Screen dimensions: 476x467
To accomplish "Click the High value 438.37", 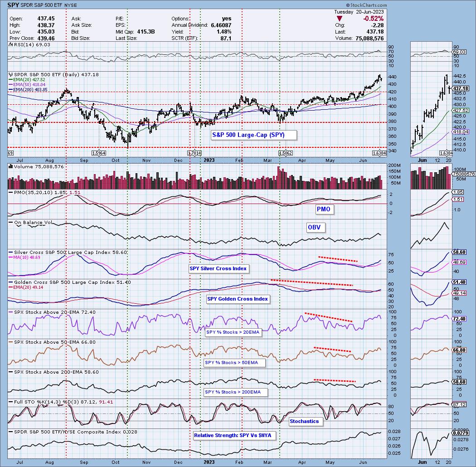I will pos(46,25).
